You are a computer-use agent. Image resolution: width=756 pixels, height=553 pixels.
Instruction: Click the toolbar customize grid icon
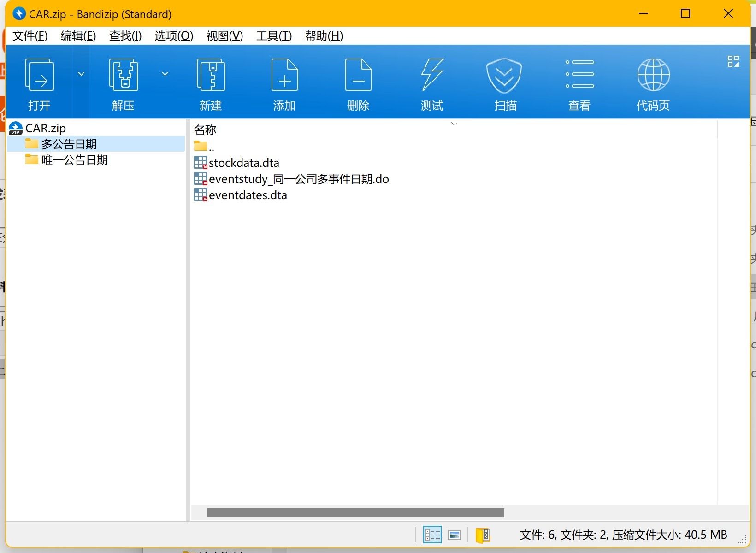[x=733, y=61]
